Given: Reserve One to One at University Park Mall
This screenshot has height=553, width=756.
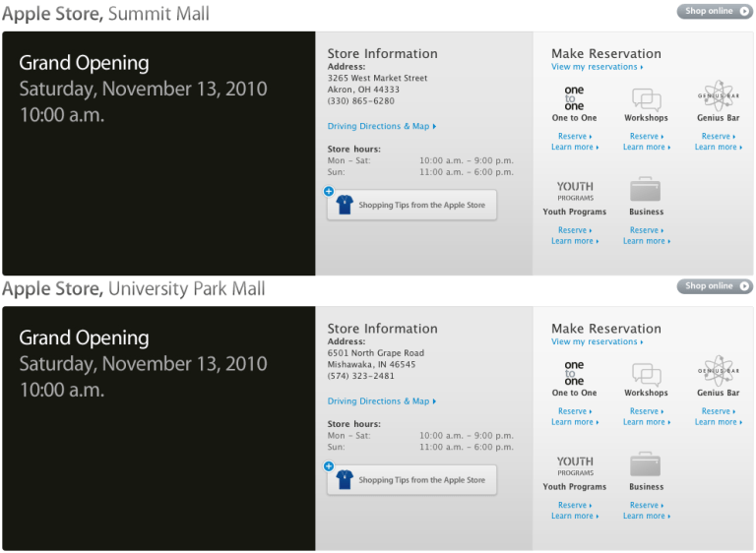Looking at the screenshot, I should 575,410.
